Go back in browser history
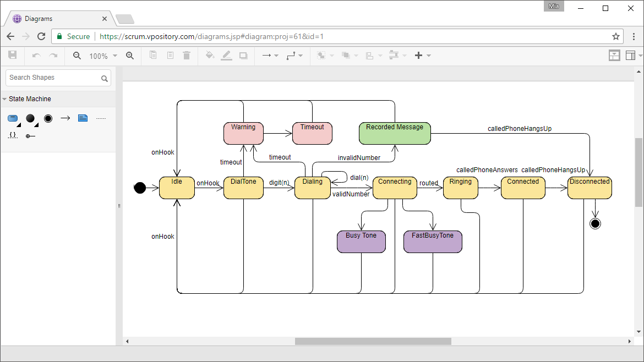Image resolution: width=644 pixels, height=362 pixels. point(10,36)
